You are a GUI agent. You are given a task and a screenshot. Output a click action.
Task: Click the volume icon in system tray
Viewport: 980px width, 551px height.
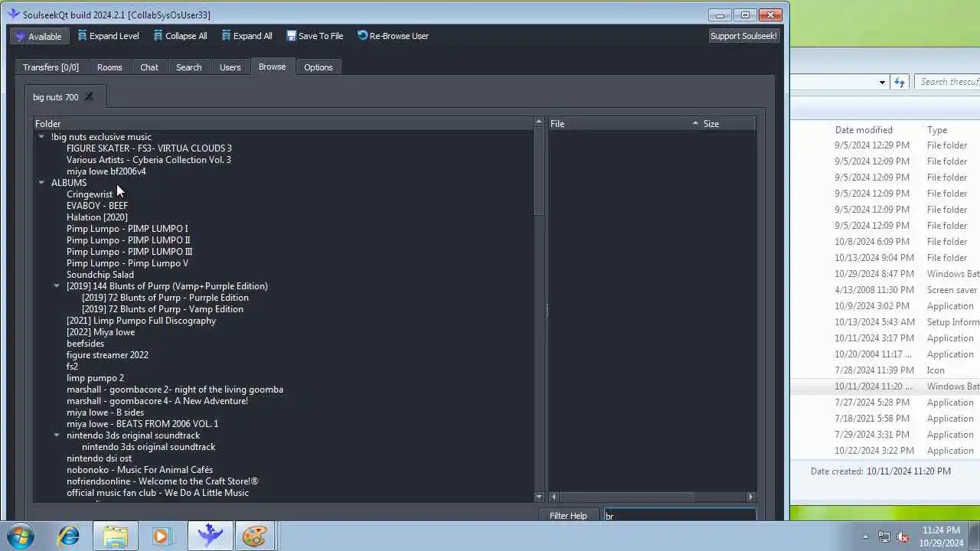click(x=903, y=537)
